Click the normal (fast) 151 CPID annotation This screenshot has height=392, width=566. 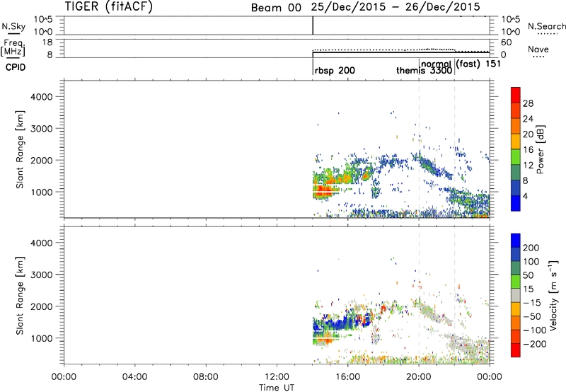[x=461, y=64]
